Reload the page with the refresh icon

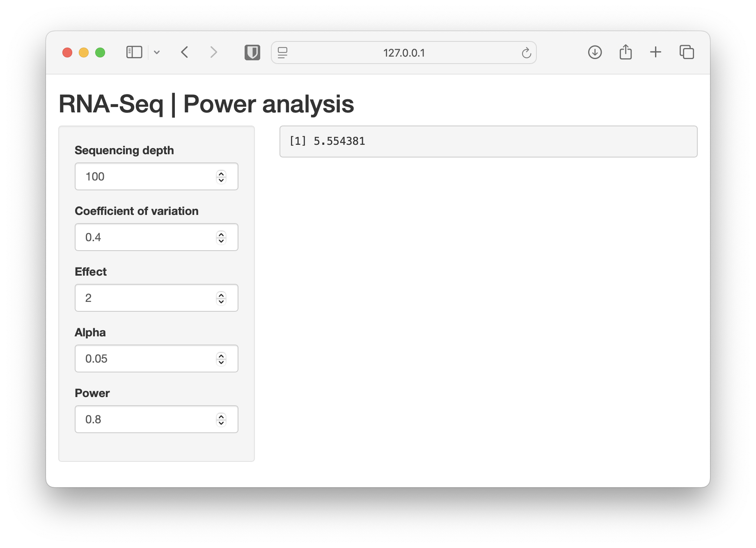[526, 53]
